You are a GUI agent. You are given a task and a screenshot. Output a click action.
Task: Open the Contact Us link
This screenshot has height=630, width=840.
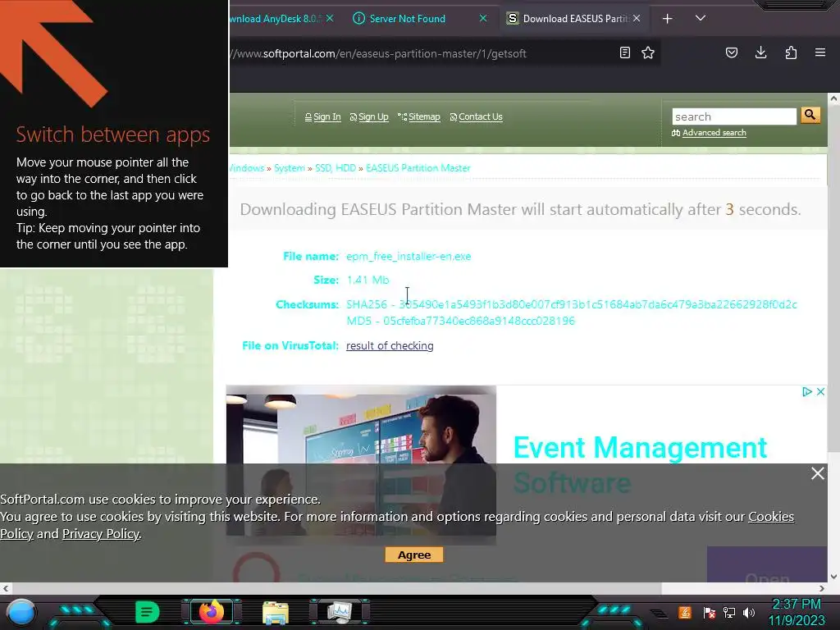click(x=480, y=116)
